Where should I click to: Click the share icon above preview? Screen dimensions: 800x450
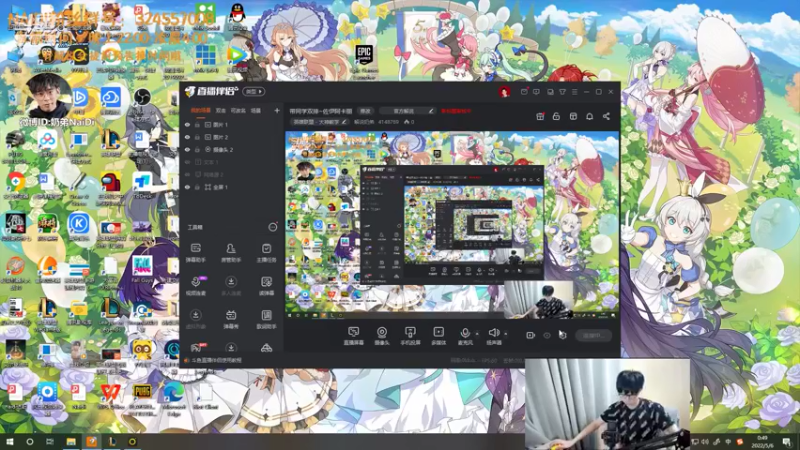click(606, 116)
